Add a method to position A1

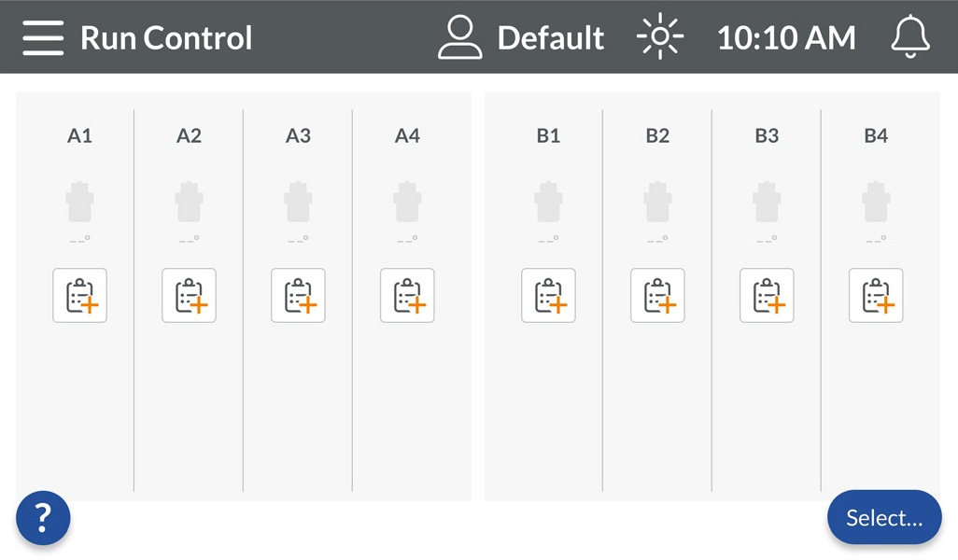(80, 295)
